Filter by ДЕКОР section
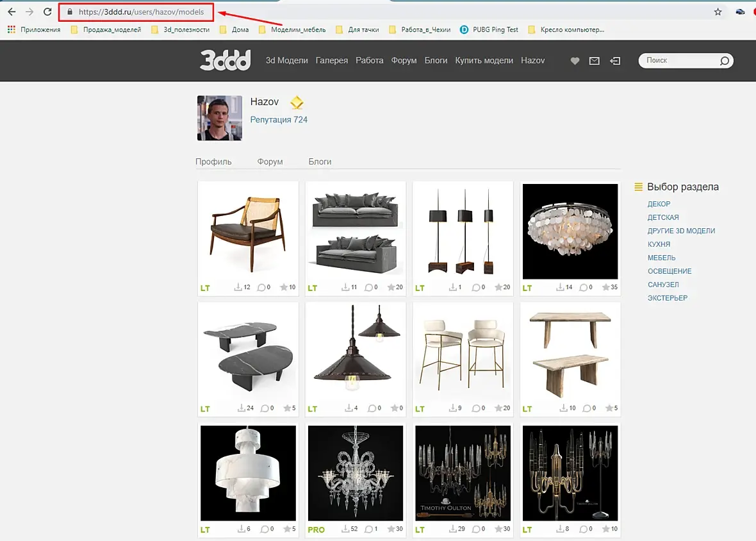Image resolution: width=756 pixels, height=541 pixels. coord(659,204)
